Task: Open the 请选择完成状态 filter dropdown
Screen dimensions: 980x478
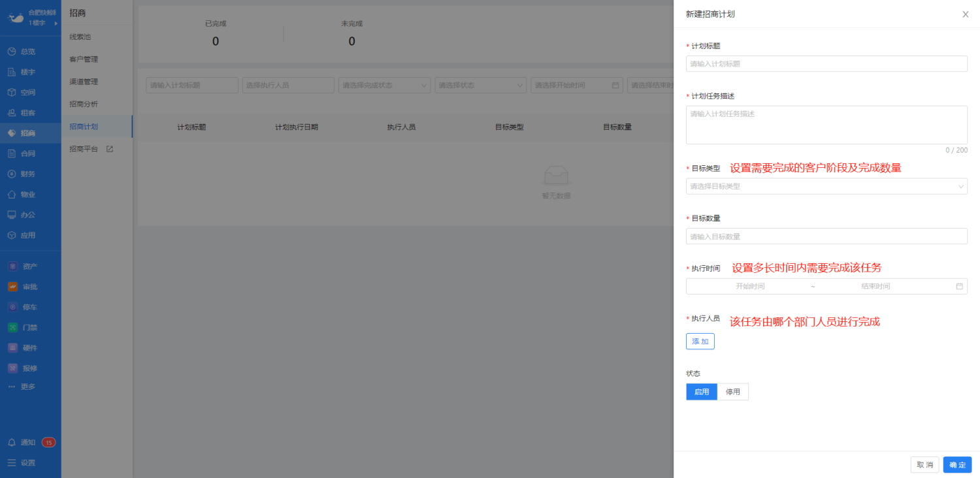Action: tap(384, 86)
